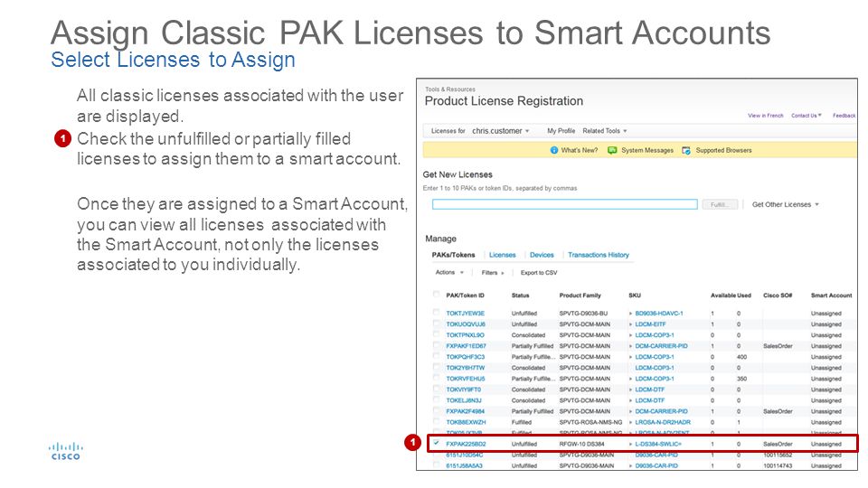
Task: Click the Smart Account column header
Action: [832, 296]
